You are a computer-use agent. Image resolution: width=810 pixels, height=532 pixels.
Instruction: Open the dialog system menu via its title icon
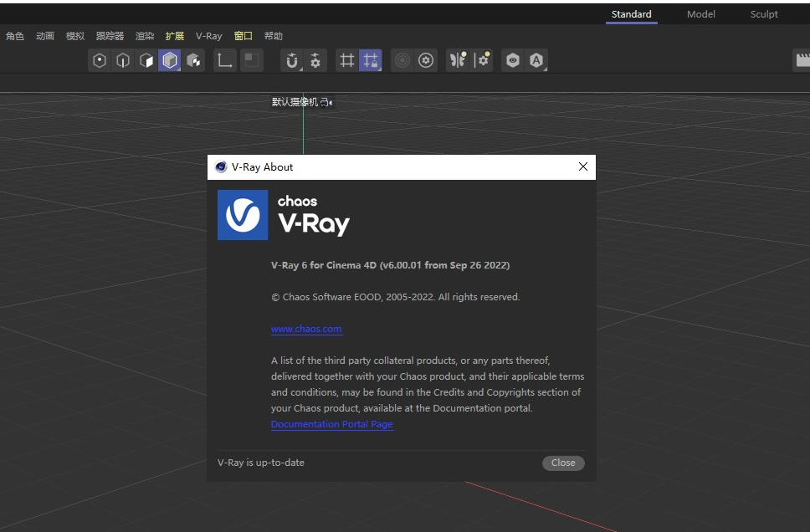click(220, 166)
